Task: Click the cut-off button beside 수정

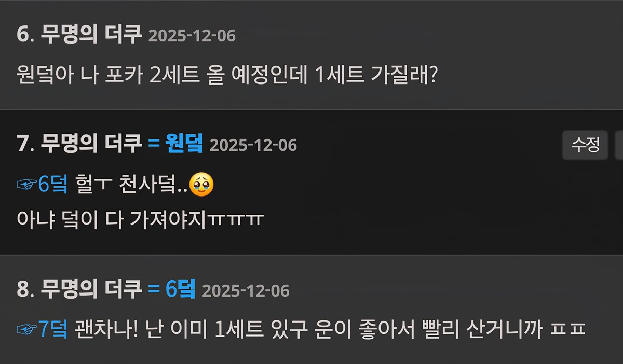Action: click(619, 145)
